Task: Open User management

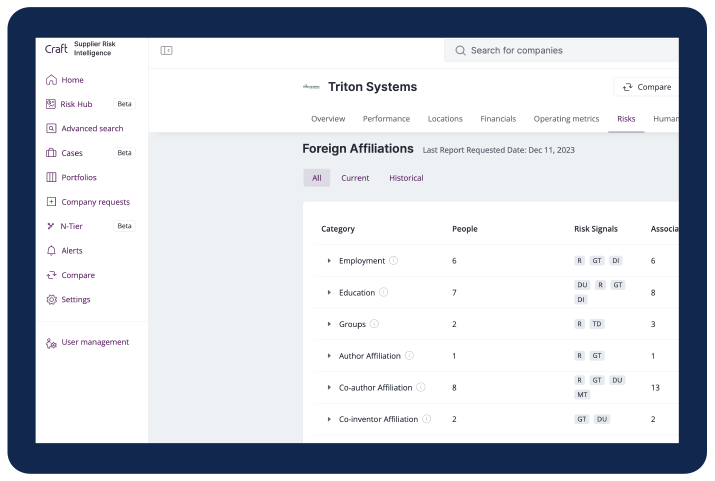Action: point(88,342)
